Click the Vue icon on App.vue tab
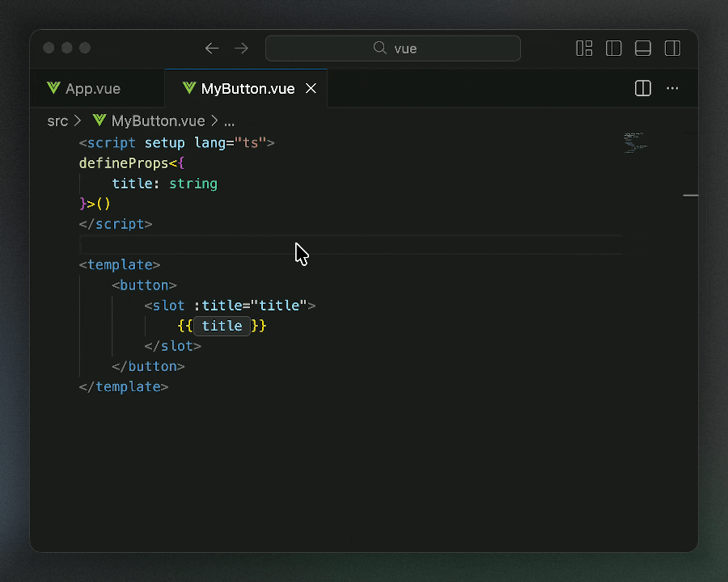 pos(54,88)
